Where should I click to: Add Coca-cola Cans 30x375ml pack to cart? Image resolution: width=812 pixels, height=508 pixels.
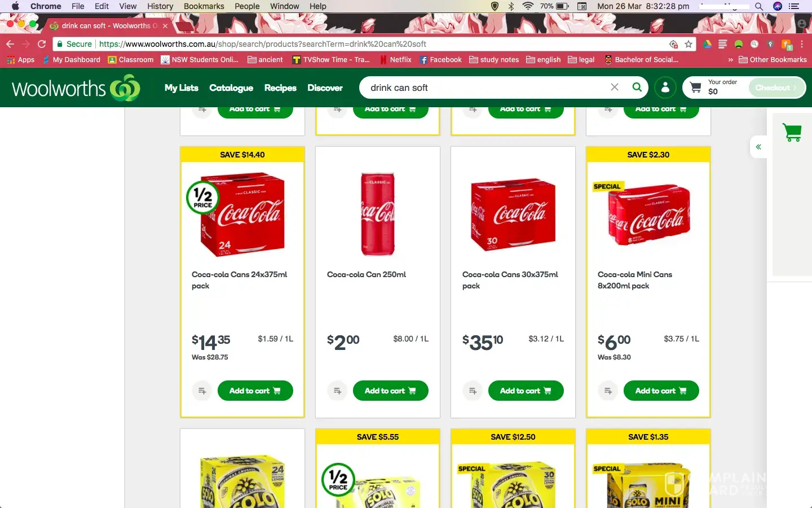[526, 391]
